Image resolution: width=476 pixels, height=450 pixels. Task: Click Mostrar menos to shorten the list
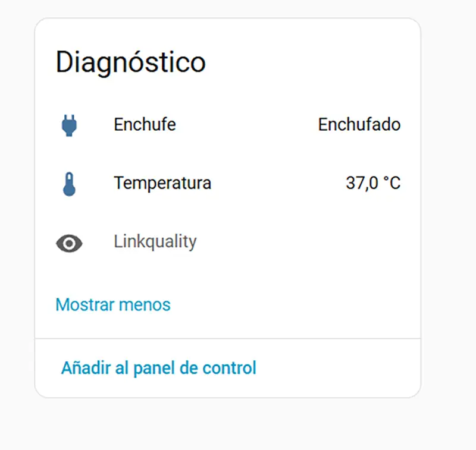(112, 304)
